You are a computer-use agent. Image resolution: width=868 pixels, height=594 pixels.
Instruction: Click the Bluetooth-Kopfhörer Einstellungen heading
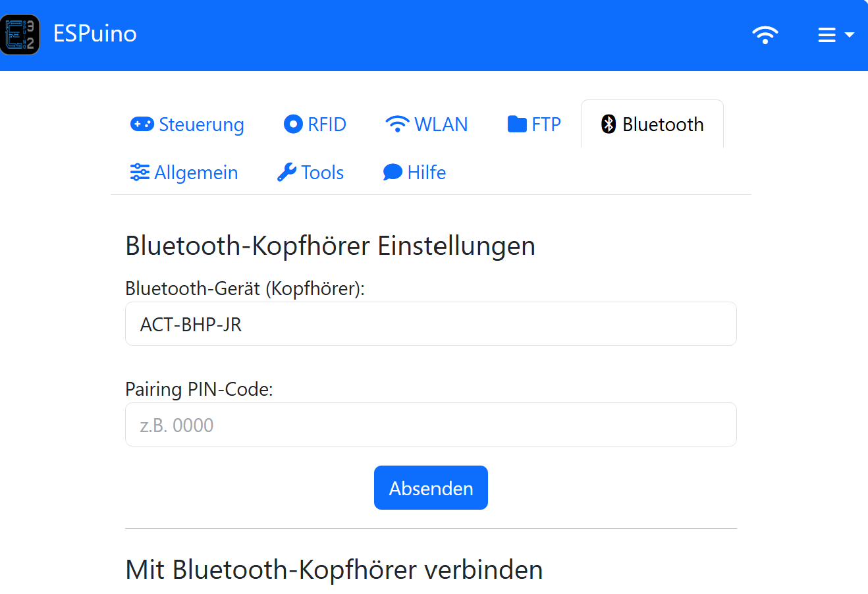point(330,246)
